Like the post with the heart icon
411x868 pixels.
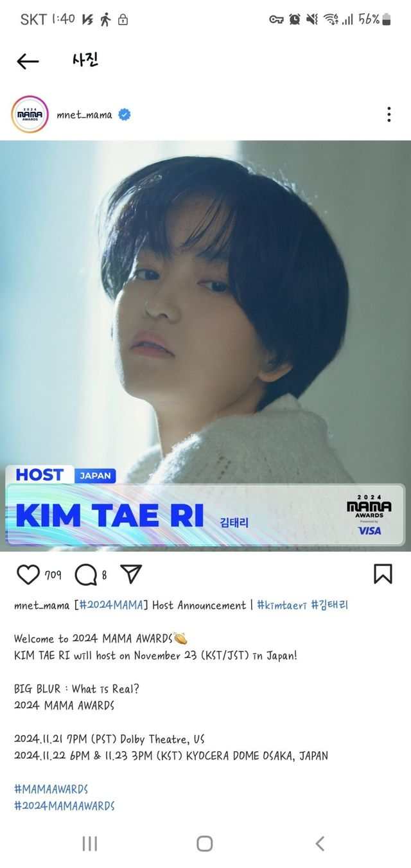tap(28, 574)
